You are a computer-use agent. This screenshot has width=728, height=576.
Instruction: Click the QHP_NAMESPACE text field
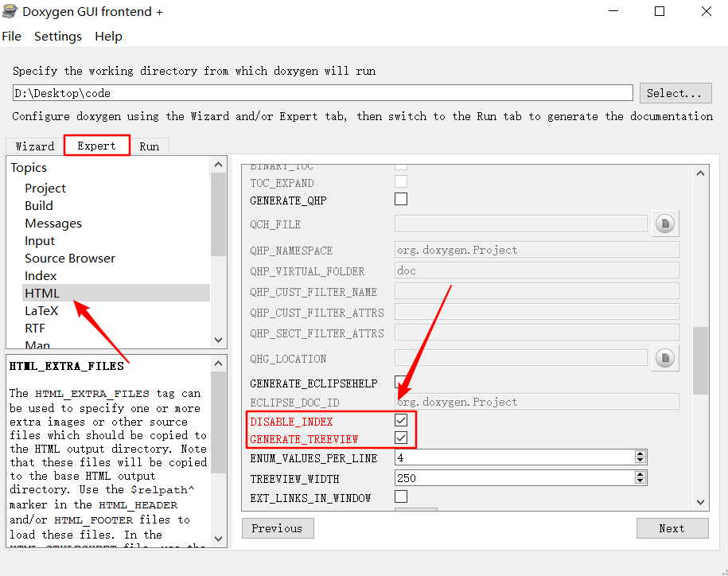click(x=537, y=250)
